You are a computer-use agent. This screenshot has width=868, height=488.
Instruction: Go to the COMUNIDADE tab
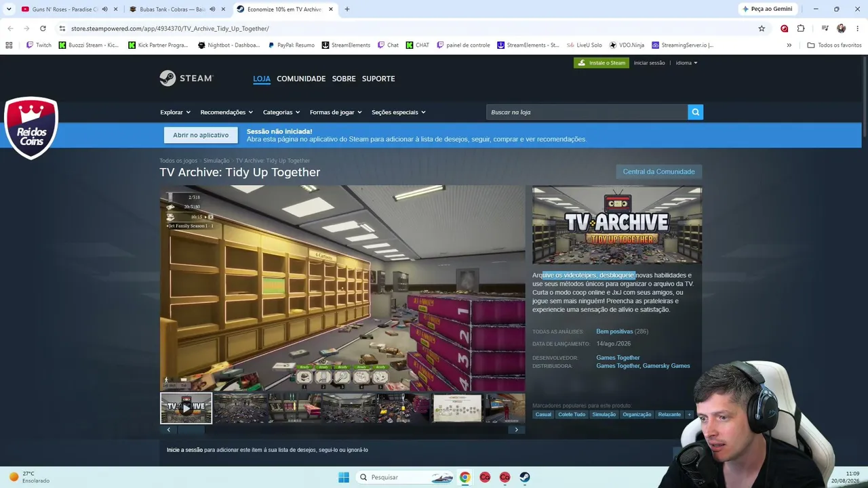301,79
